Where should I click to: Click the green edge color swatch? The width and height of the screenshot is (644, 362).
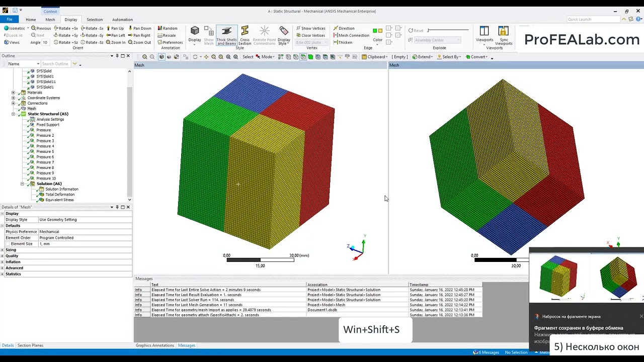tap(375, 31)
